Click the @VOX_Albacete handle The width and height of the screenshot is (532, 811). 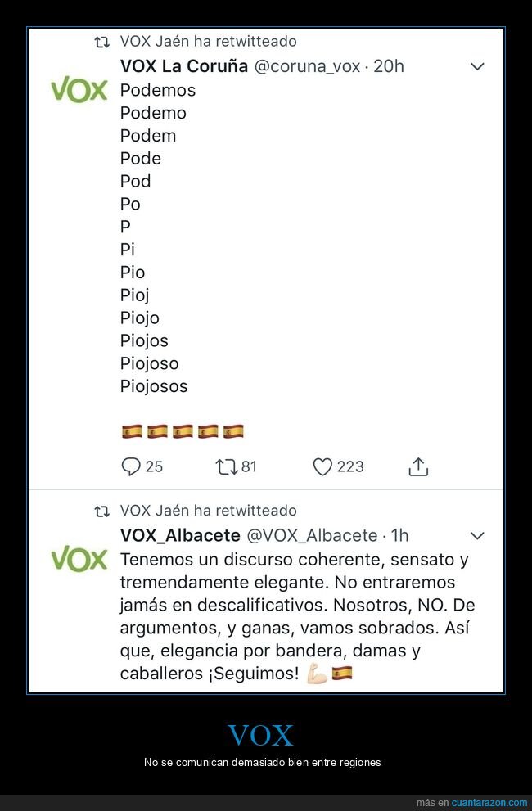tap(312, 536)
